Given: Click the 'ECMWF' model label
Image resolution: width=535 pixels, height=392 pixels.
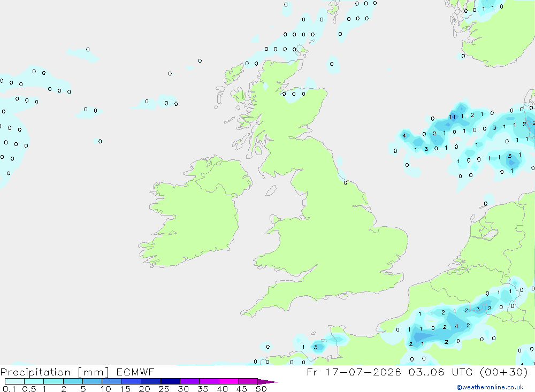Looking at the screenshot, I should tap(135, 372).
